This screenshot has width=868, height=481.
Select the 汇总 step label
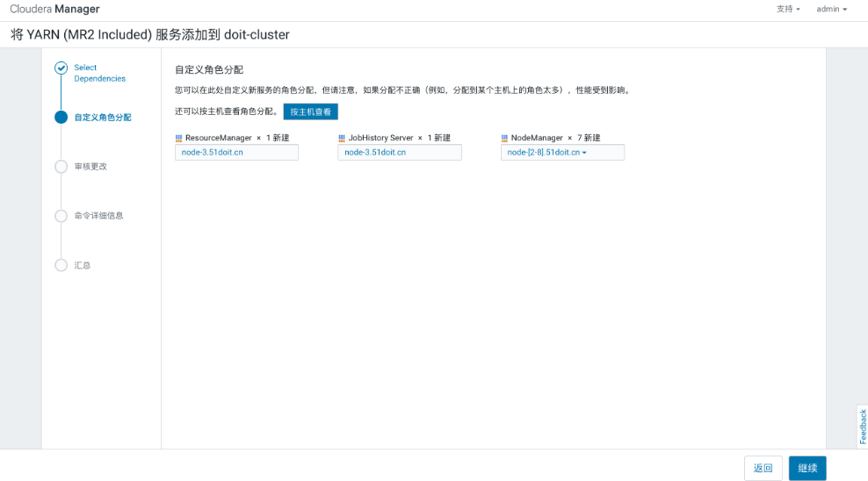83,265
